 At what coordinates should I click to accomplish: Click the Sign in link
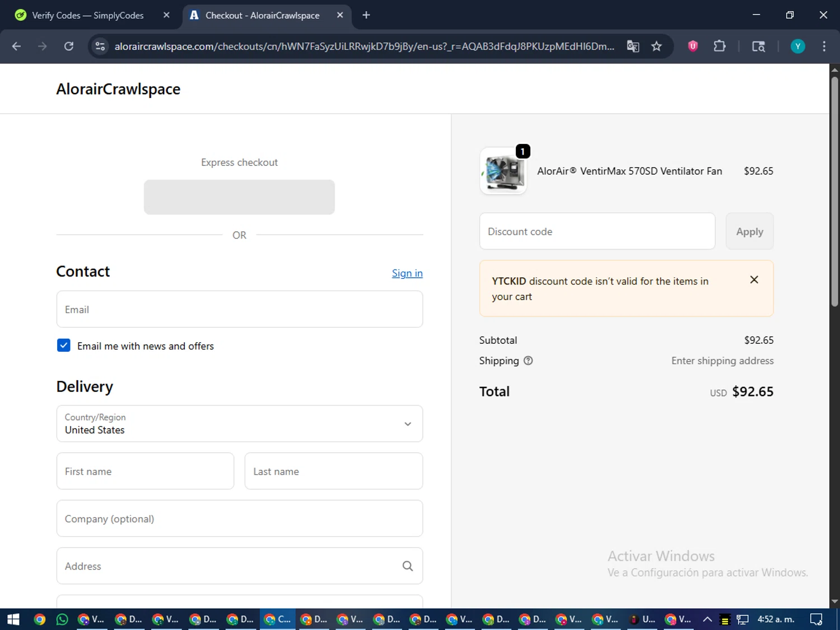tap(407, 273)
